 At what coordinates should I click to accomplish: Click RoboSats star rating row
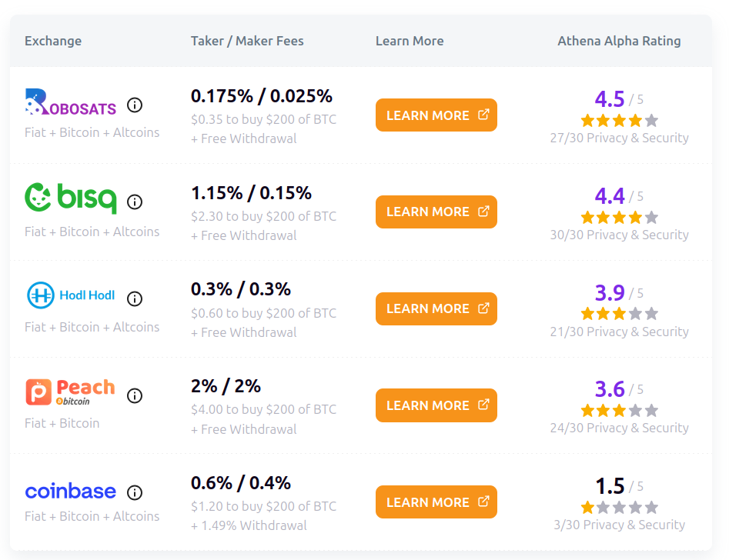[619, 121]
